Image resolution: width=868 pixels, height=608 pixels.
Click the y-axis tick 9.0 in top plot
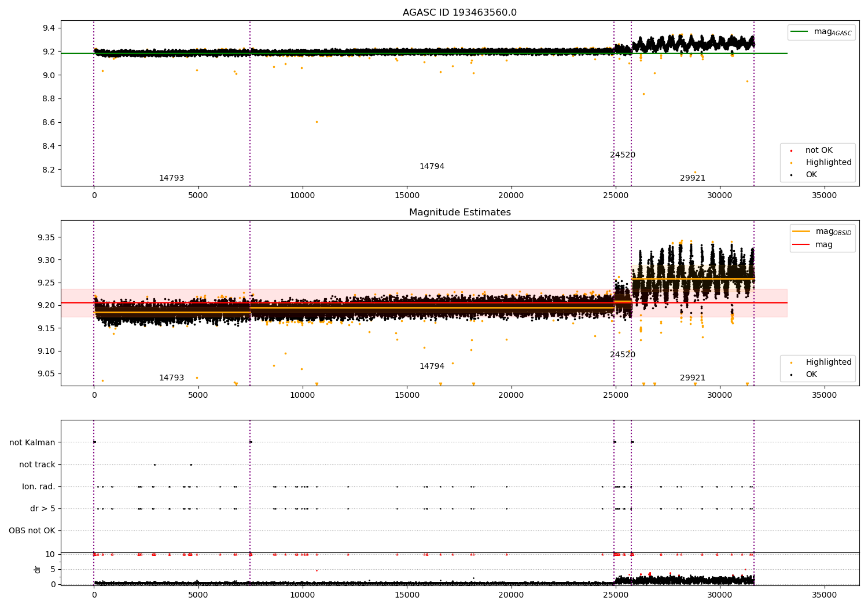click(x=49, y=75)
